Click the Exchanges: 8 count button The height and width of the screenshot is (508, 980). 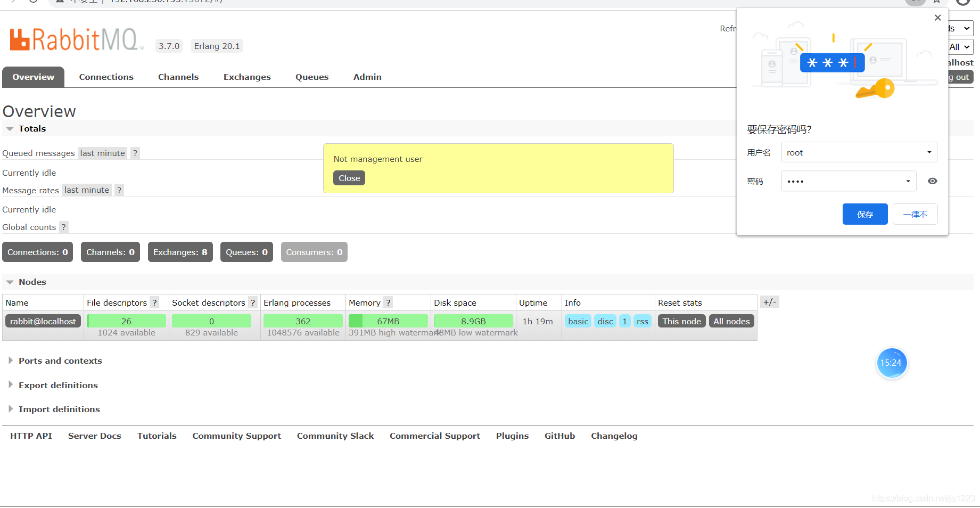(180, 252)
